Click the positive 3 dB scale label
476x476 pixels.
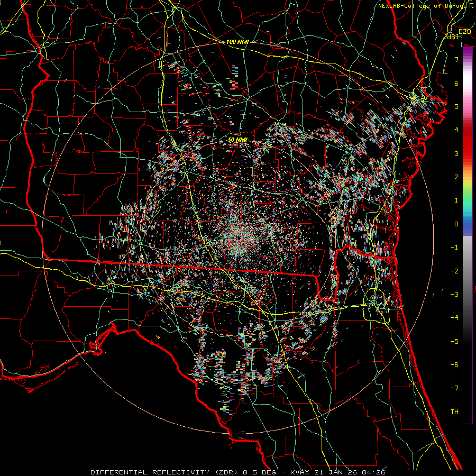(456, 153)
